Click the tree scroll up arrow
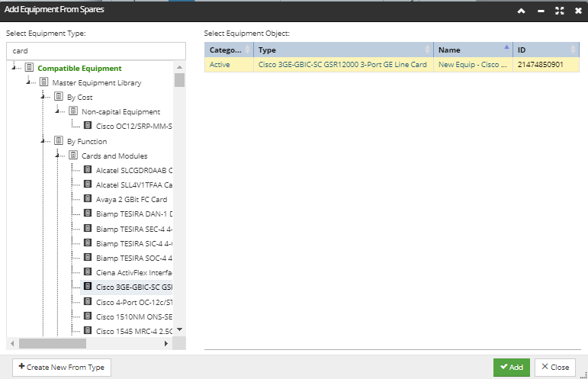Screen dimensions: 588x379 180,67
